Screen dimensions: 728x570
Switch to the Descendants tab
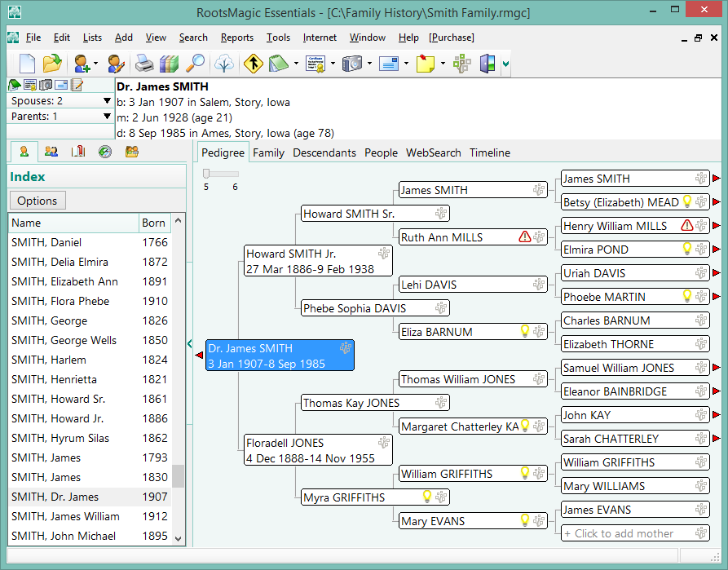(x=324, y=152)
